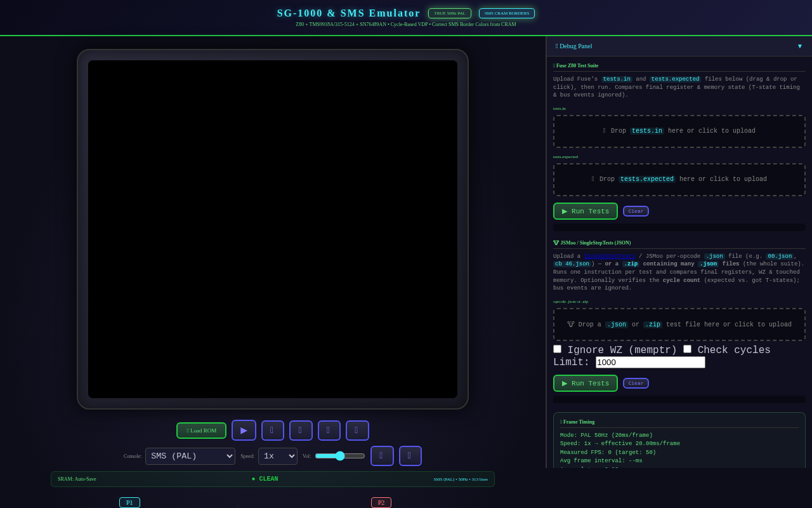Viewport: 812px width, 508px height.
Task: Click the Debug Panel header title
Action: pos(574,46)
